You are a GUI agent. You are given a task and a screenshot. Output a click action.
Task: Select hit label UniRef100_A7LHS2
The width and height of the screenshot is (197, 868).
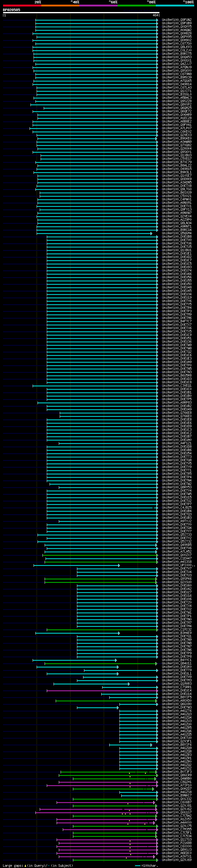click(177, 552)
